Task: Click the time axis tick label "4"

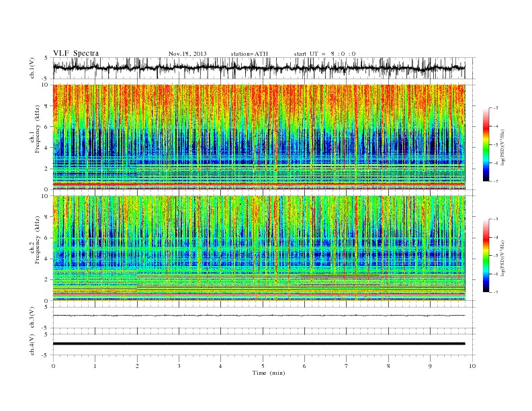Action: click(220, 366)
